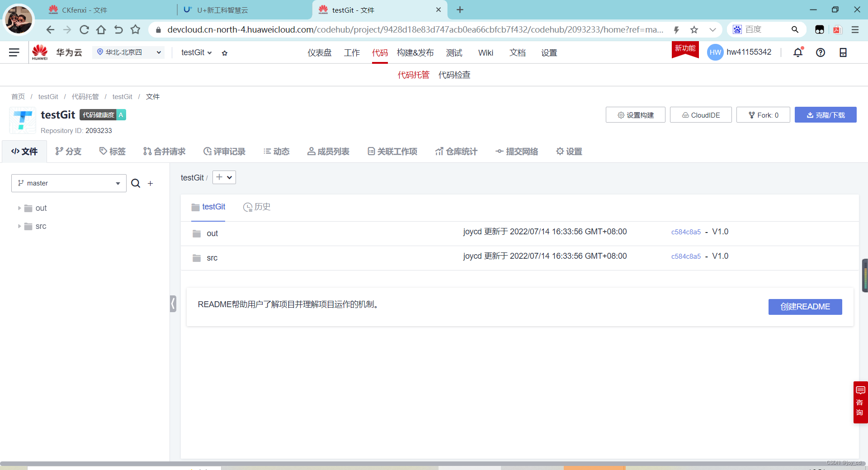Open the 测试 top menu
The height and width of the screenshot is (470, 868).
point(454,53)
